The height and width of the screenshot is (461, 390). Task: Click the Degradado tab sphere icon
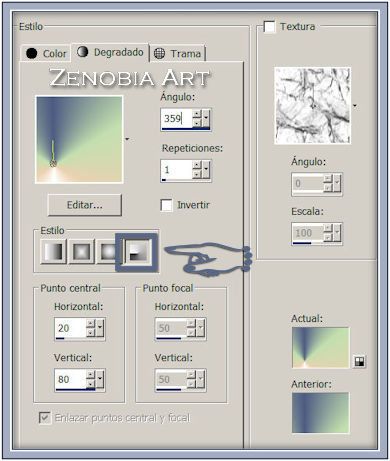click(x=82, y=52)
